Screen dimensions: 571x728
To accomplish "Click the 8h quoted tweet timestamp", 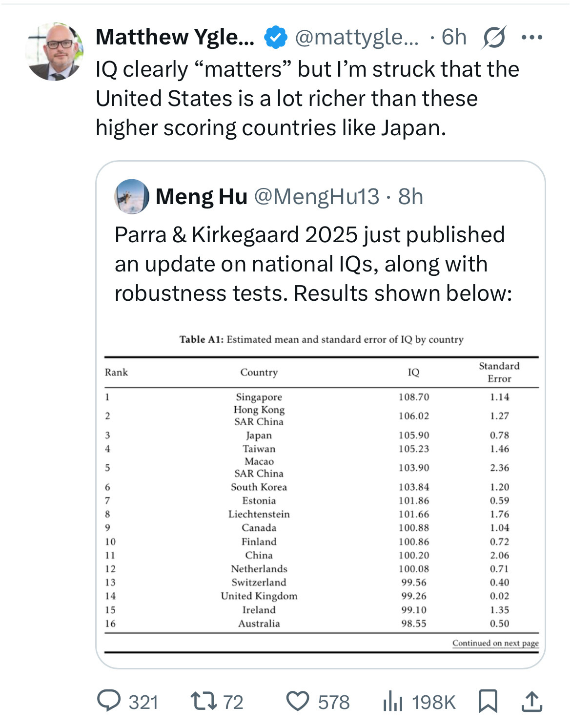I will [410, 197].
